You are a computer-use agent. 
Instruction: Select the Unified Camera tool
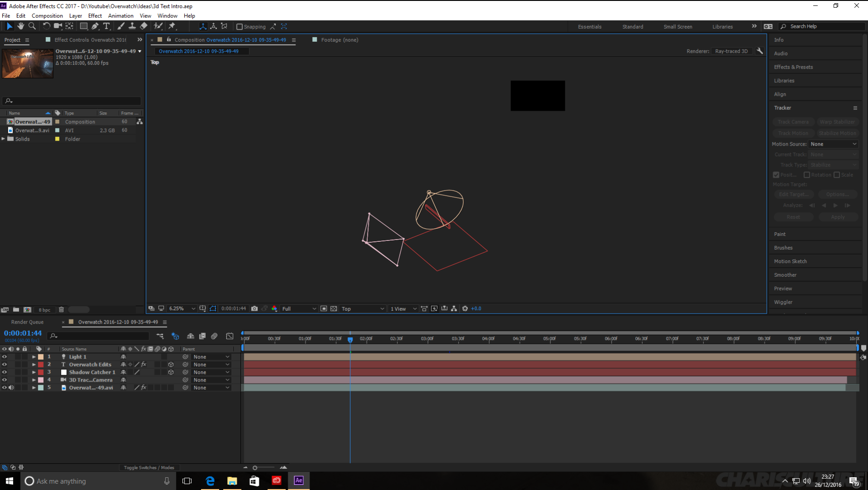(58, 26)
